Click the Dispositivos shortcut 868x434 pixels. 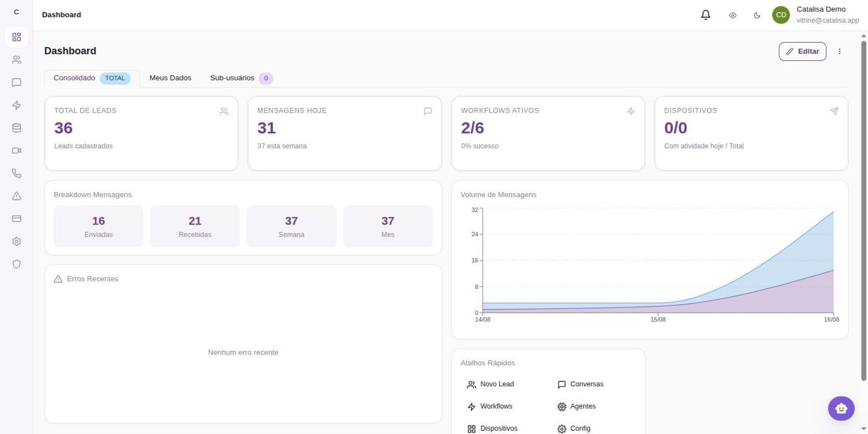[492, 428]
